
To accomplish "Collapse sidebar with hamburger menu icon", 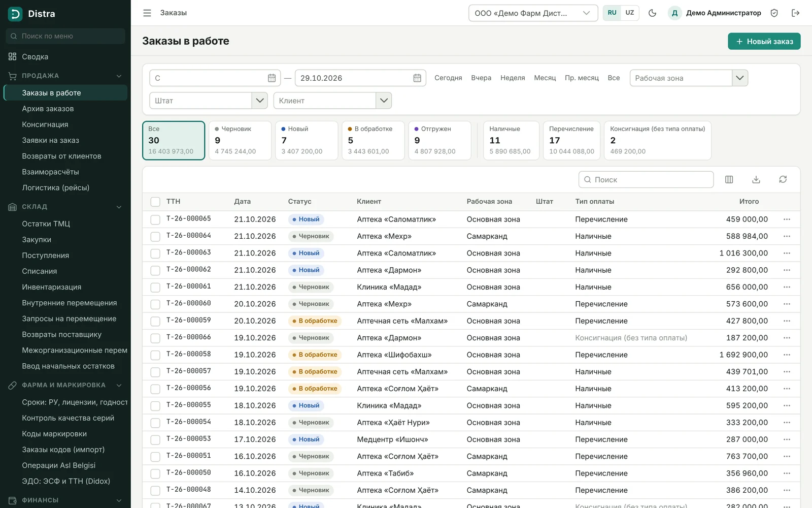I will 147,13.
